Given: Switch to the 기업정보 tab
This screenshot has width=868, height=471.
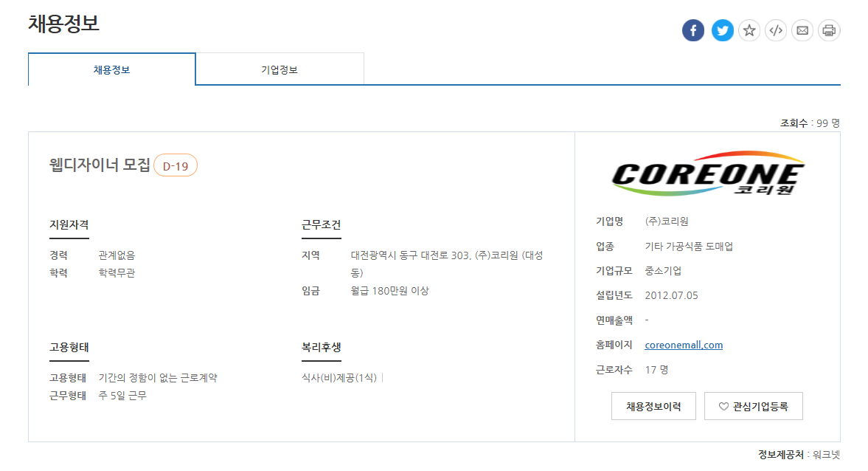Looking at the screenshot, I should point(280,70).
